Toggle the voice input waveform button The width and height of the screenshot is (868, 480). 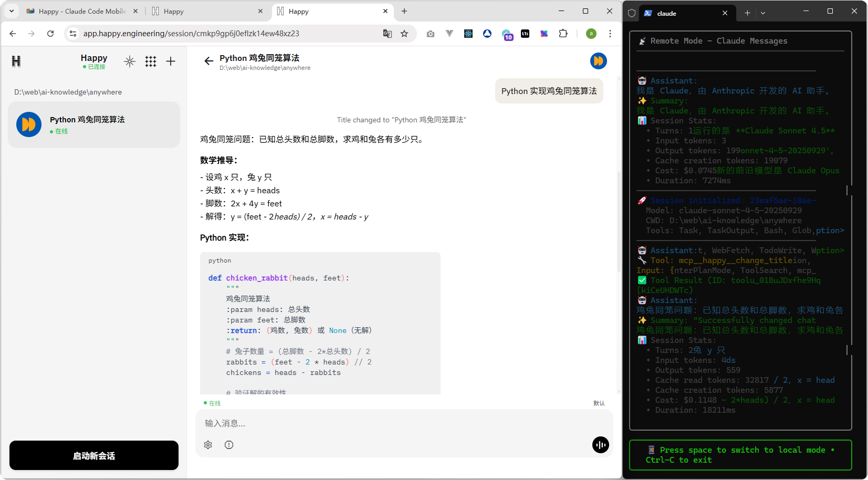pyautogui.click(x=600, y=445)
